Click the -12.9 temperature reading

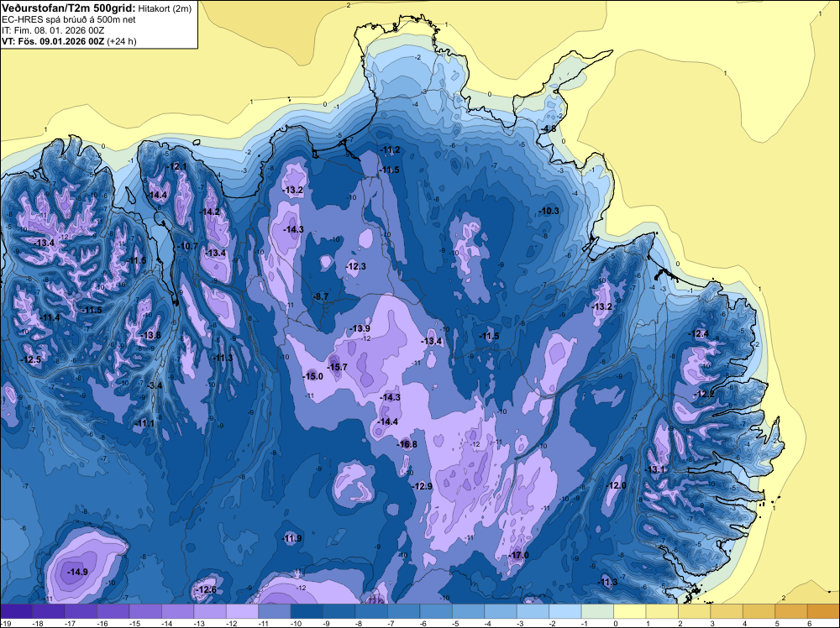coord(423,486)
